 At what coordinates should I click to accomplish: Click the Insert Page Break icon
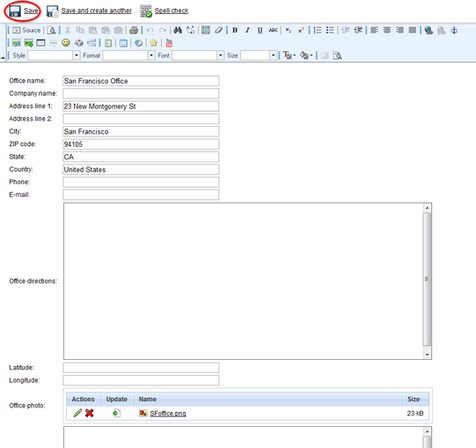92,43
